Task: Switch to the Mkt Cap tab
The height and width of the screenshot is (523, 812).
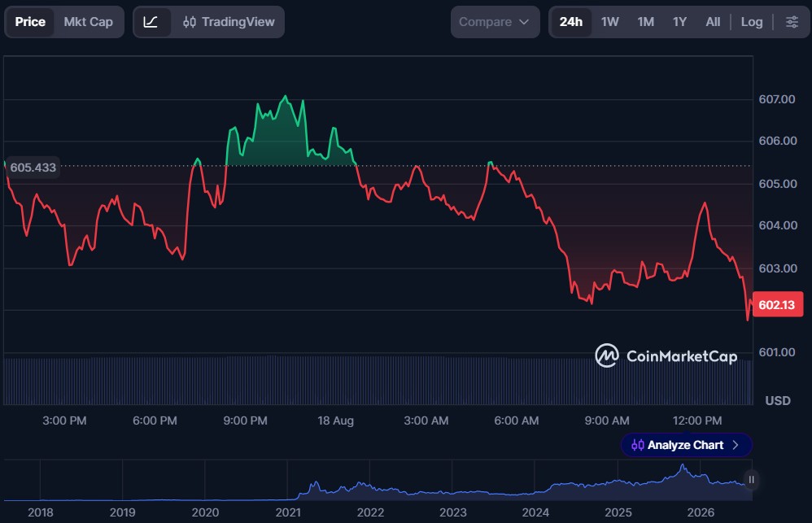Action: point(88,22)
